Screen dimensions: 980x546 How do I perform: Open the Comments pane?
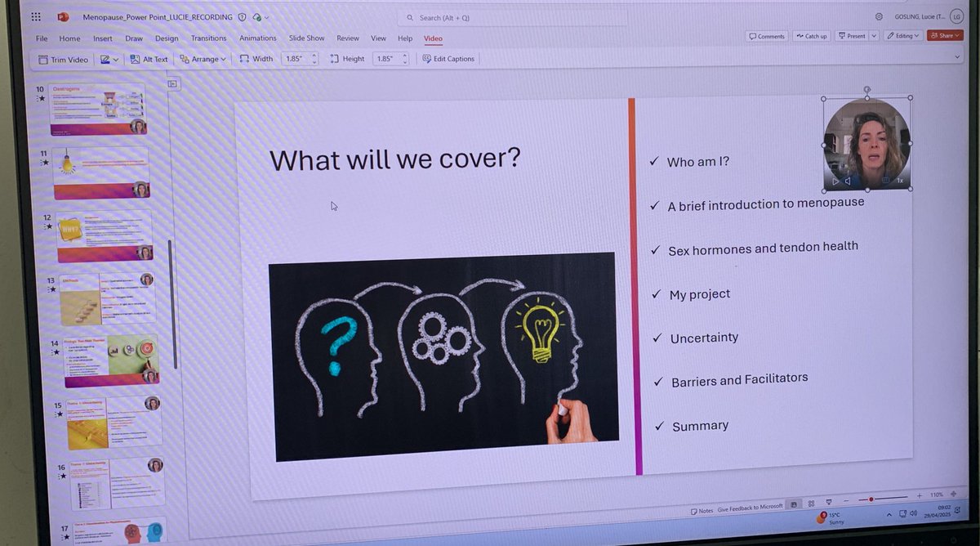(x=767, y=36)
